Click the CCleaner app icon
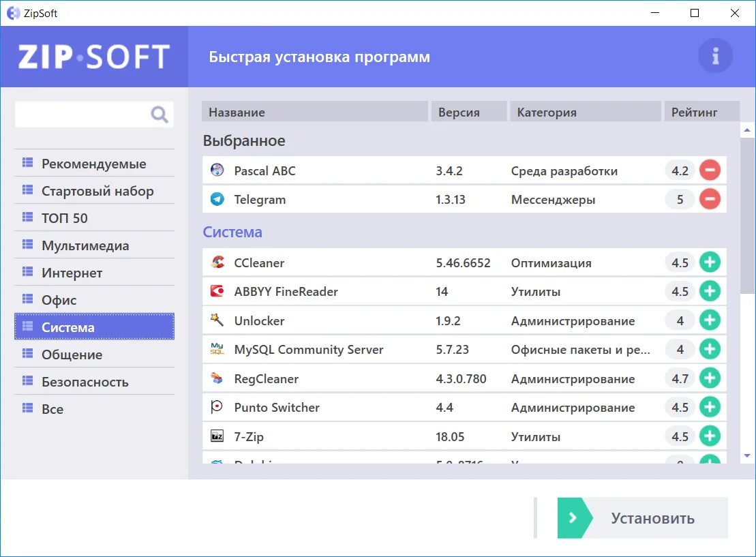 coord(217,262)
